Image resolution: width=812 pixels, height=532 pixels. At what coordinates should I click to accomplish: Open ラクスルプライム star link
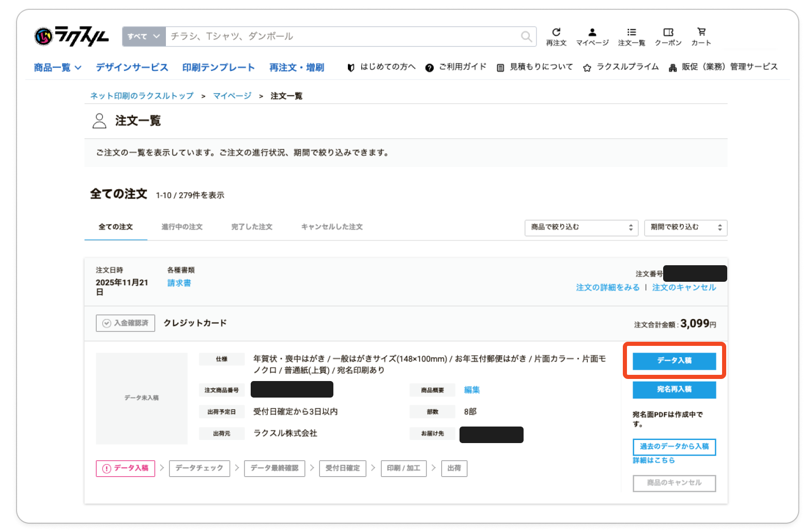point(621,67)
